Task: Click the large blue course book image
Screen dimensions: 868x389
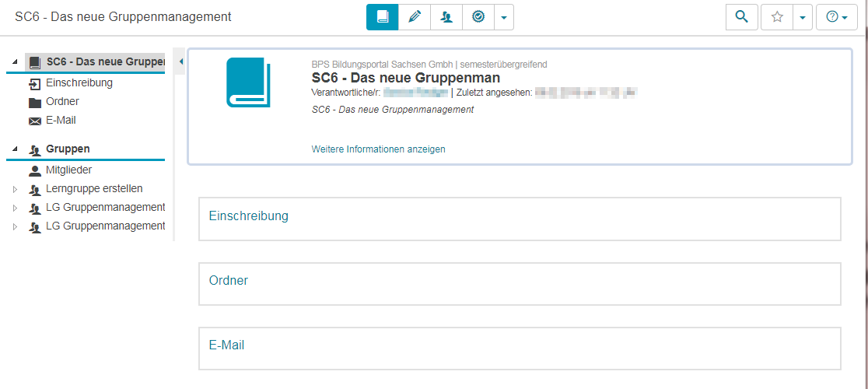Action: 249,82
